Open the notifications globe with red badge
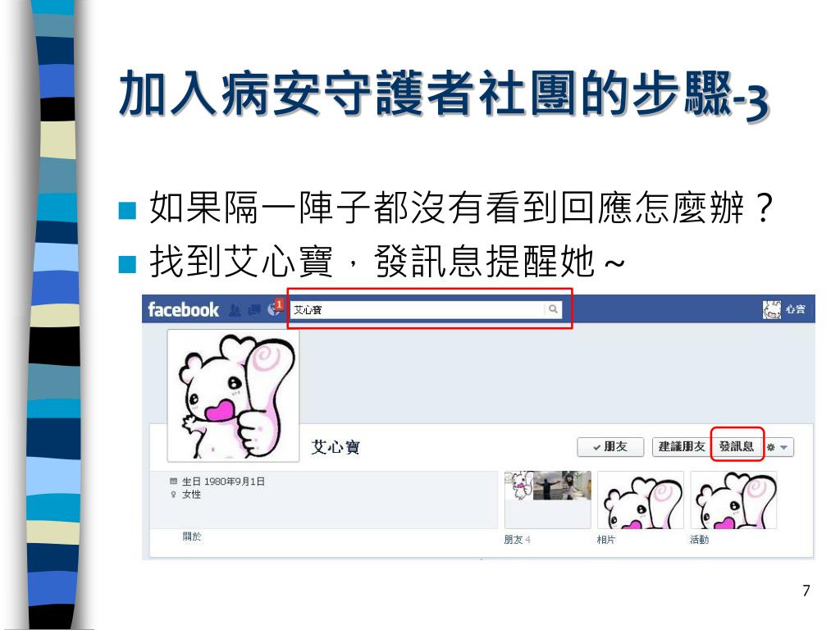Screen dimensions: 840x630 pyautogui.click(x=275, y=308)
